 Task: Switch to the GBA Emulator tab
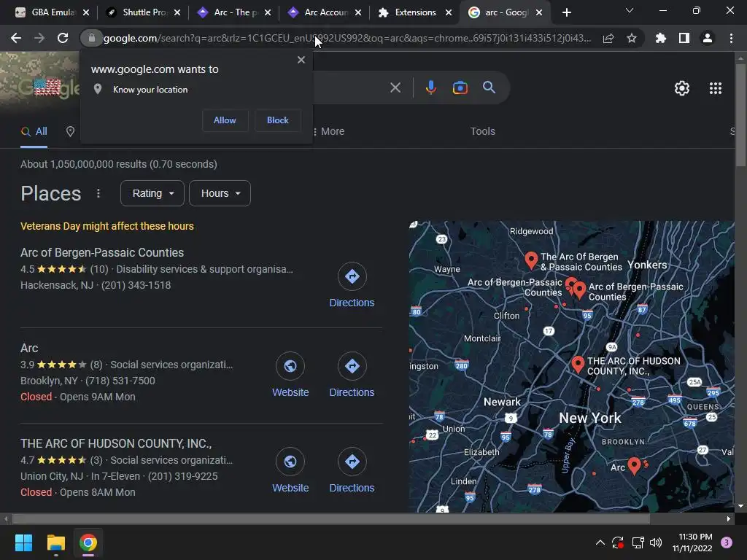pyautogui.click(x=46, y=12)
